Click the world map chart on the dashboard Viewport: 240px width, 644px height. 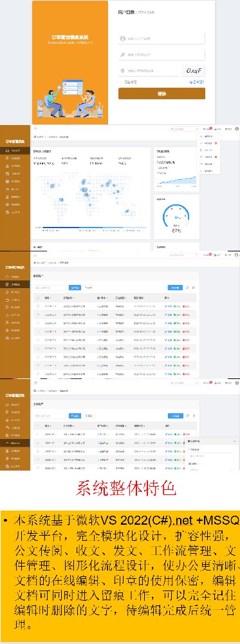click(90, 197)
